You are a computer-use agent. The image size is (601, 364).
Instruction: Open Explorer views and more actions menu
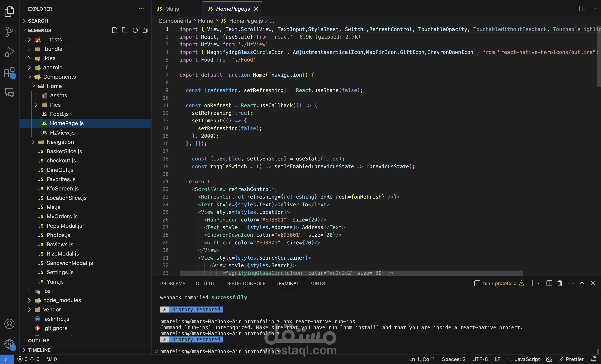[142, 9]
